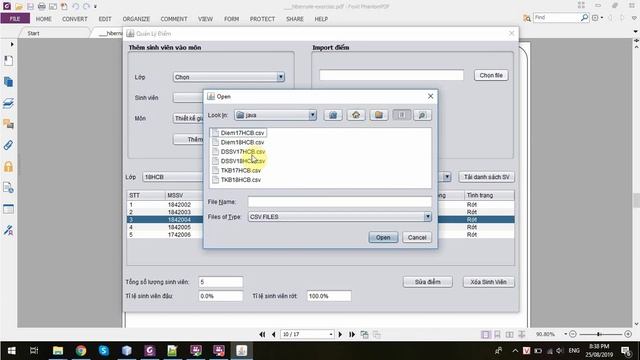Select table row with MSSV 1742006

(x=320, y=235)
